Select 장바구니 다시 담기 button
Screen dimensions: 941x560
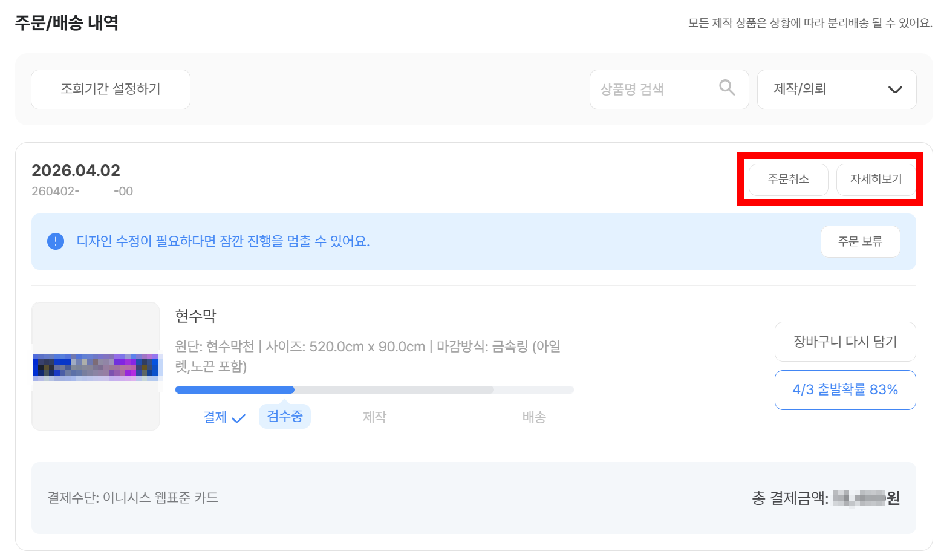845,342
